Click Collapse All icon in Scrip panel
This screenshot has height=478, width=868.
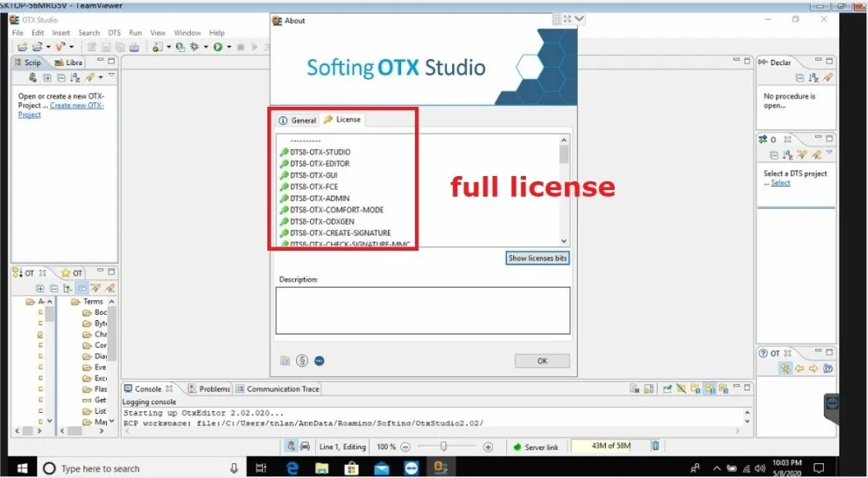(62, 78)
